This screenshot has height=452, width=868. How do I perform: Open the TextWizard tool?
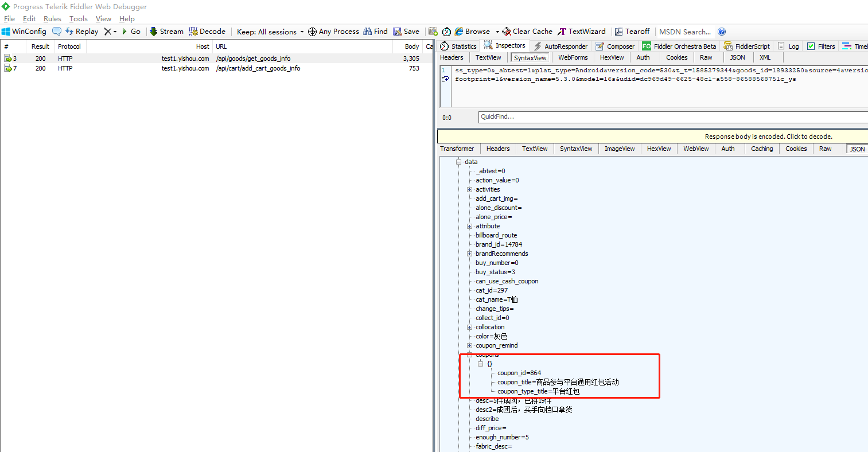582,32
